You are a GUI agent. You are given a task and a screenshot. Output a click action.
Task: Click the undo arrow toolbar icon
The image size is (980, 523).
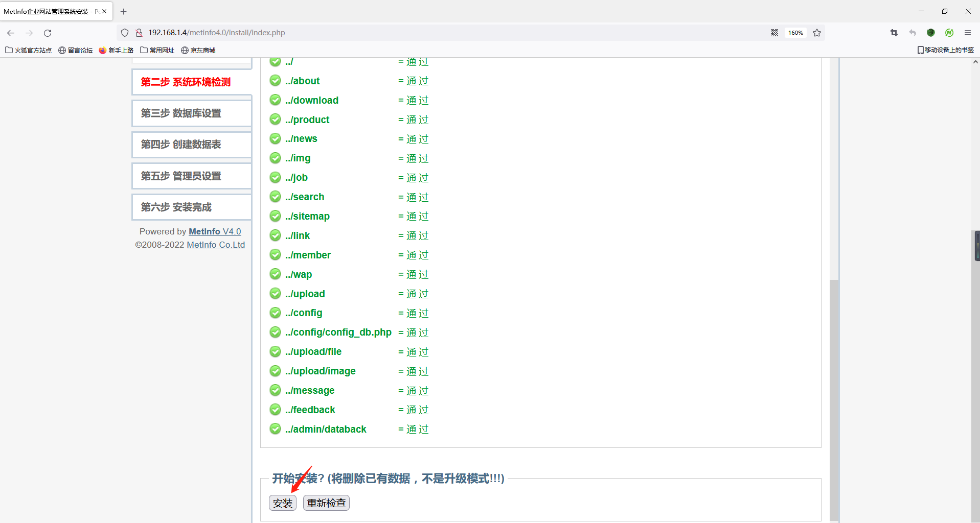(913, 33)
